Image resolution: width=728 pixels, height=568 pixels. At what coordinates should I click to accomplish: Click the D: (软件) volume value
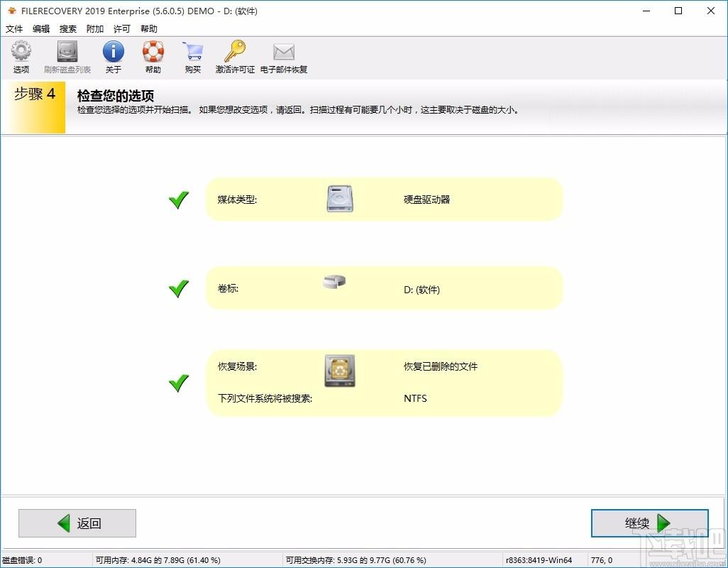[x=421, y=290]
